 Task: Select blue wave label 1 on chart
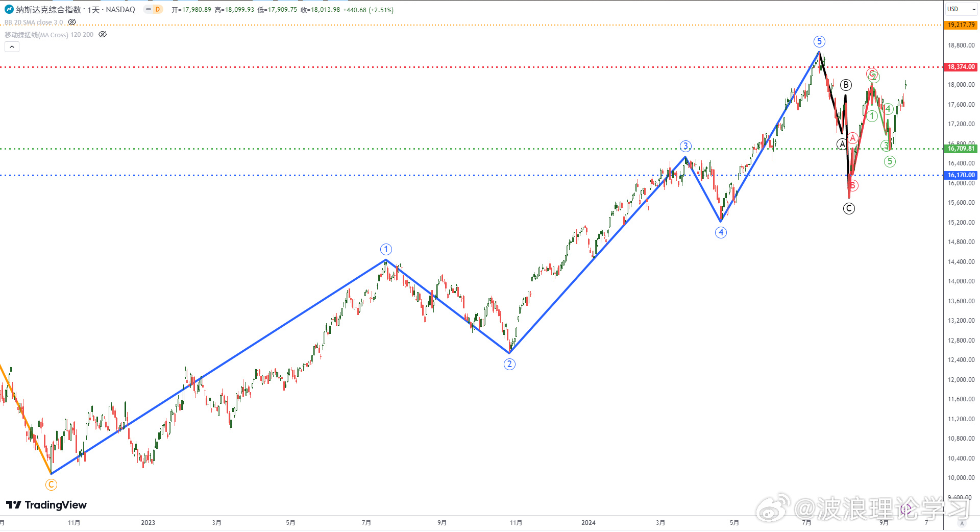386,250
